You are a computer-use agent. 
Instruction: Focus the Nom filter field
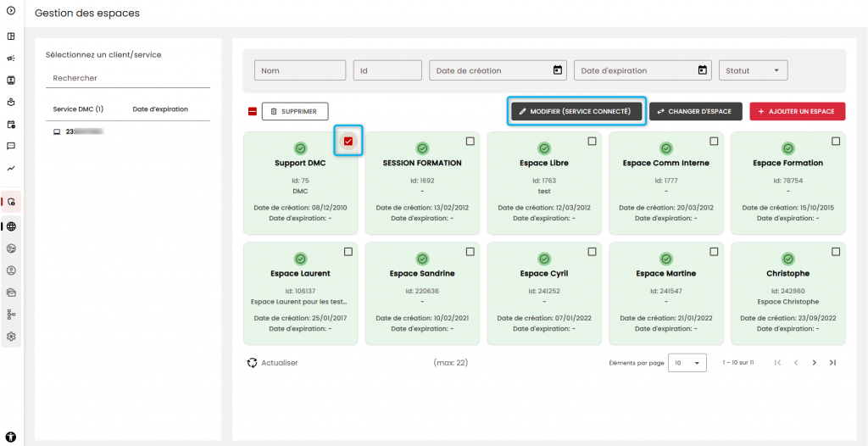pos(300,70)
